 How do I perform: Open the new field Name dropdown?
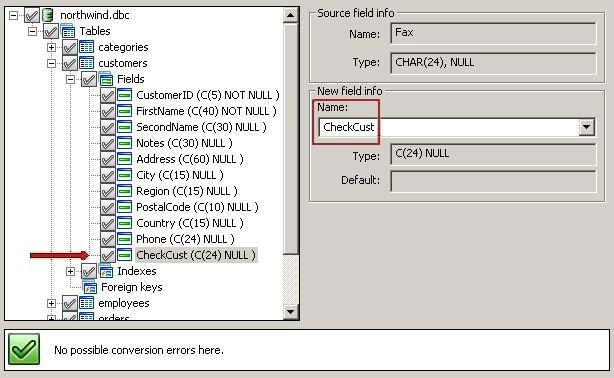(x=586, y=127)
